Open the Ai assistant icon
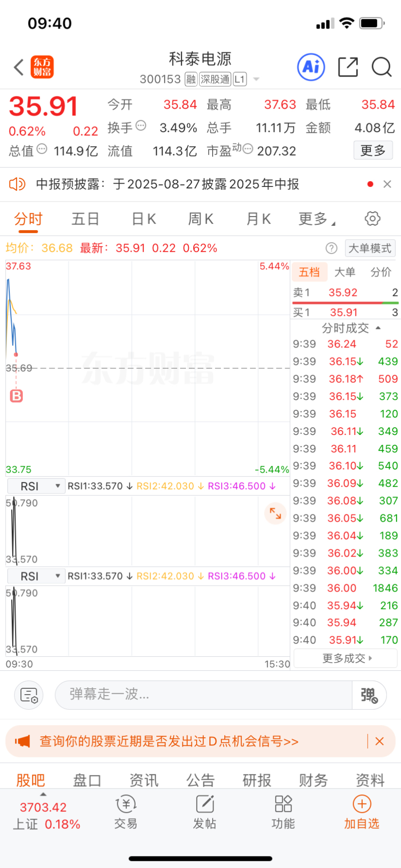This screenshot has height=868, width=401. pyautogui.click(x=311, y=67)
